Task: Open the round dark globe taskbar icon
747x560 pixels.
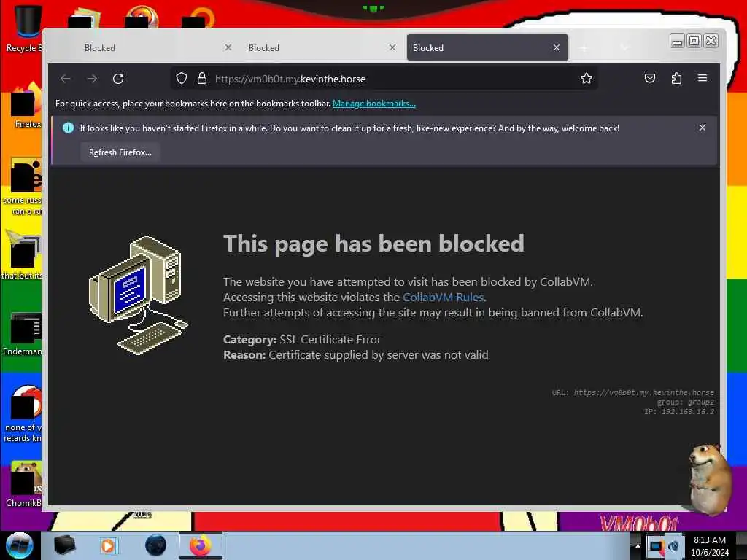Action: (155, 545)
